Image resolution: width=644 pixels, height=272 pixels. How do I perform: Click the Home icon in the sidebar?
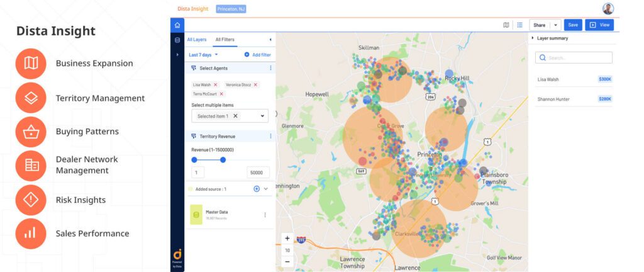[x=177, y=25]
